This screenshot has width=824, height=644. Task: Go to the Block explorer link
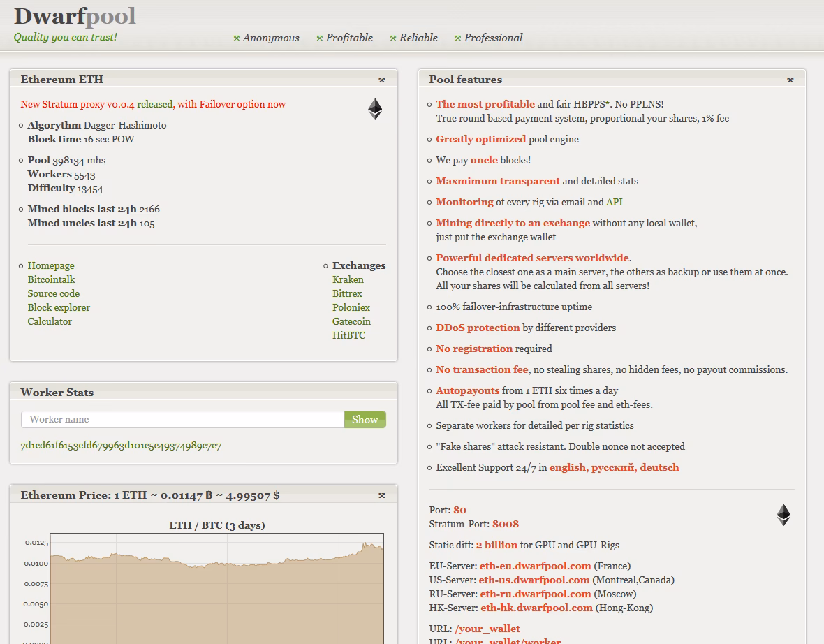(x=59, y=308)
